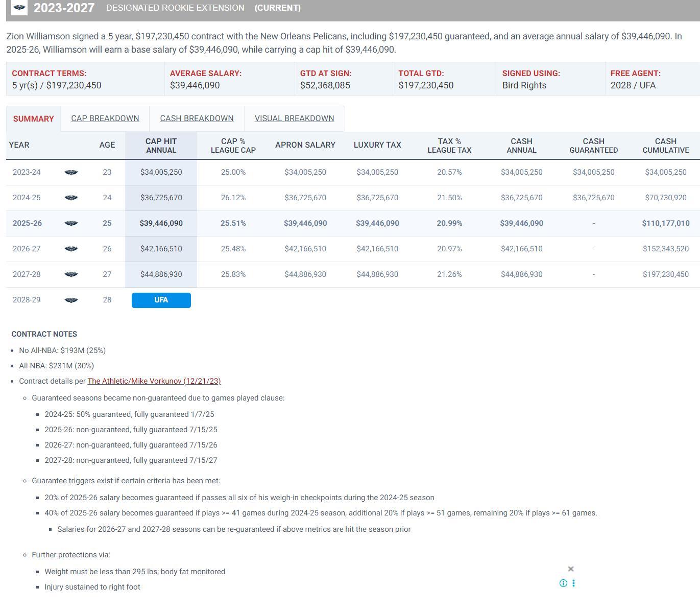This screenshot has width=700, height=612.
Task: Open the Cash Breakdown tab
Action: point(197,119)
